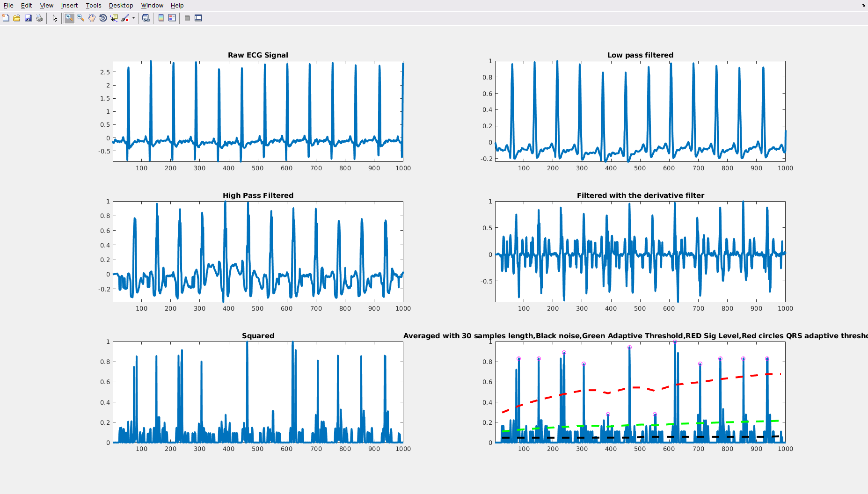The height and width of the screenshot is (494, 868).
Task: Click the 'Low pass filtered' plot title
Action: (x=640, y=55)
